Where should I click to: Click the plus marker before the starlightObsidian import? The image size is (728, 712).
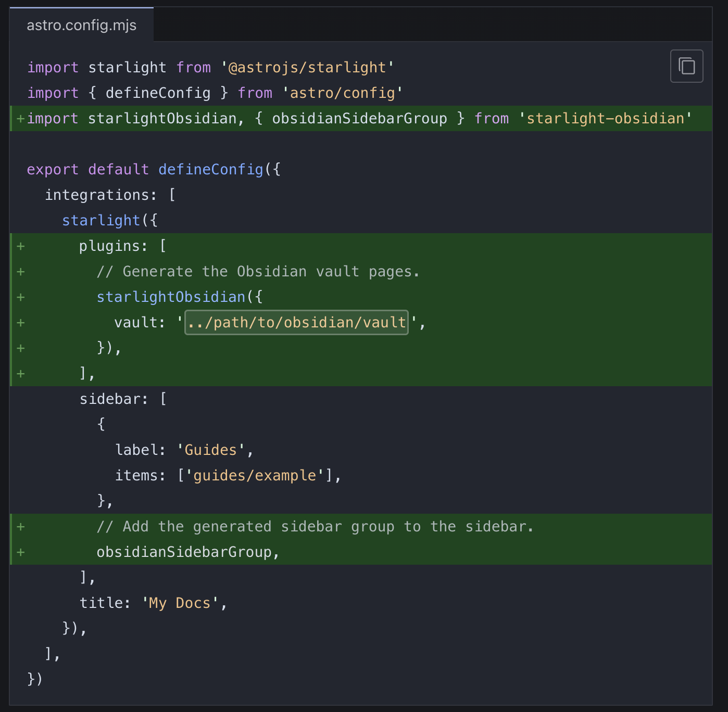click(x=21, y=119)
